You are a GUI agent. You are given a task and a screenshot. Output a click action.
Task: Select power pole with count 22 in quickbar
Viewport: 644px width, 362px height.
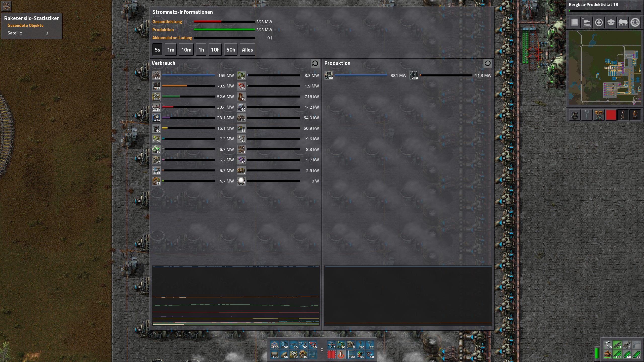click(370, 345)
